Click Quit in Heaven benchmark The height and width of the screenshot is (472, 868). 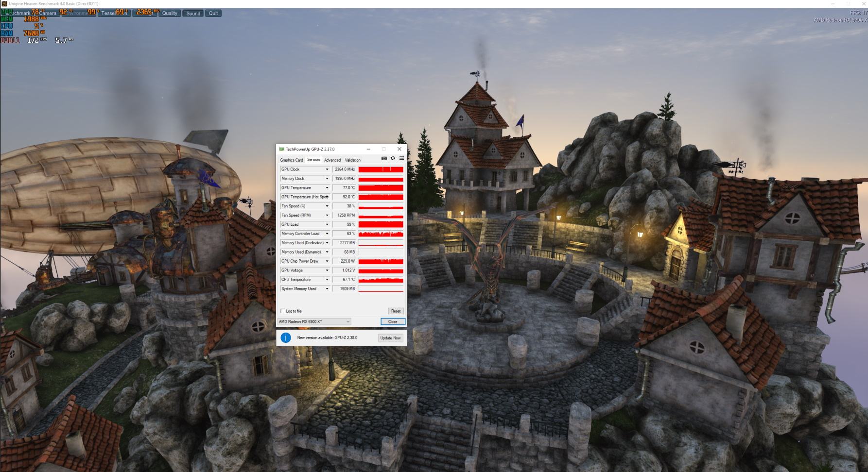pyautogui.click(x=213, y=13)
